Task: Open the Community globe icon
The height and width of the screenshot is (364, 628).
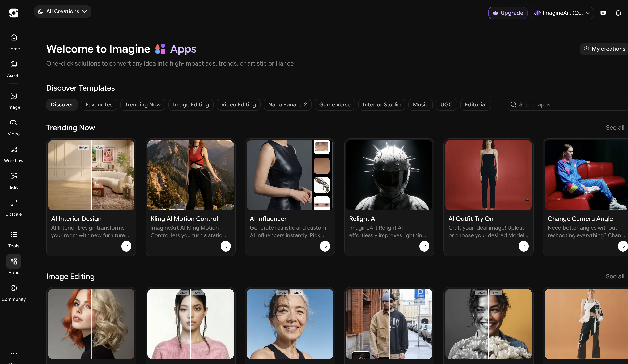Action: click(14, 288)
